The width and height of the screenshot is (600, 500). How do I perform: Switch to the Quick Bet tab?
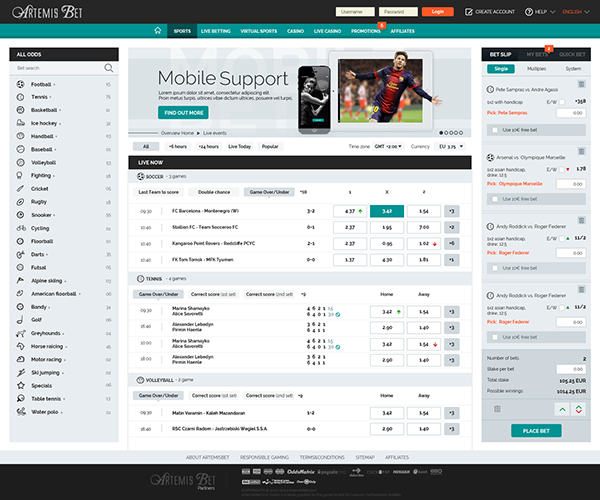(x=572, y=54)
